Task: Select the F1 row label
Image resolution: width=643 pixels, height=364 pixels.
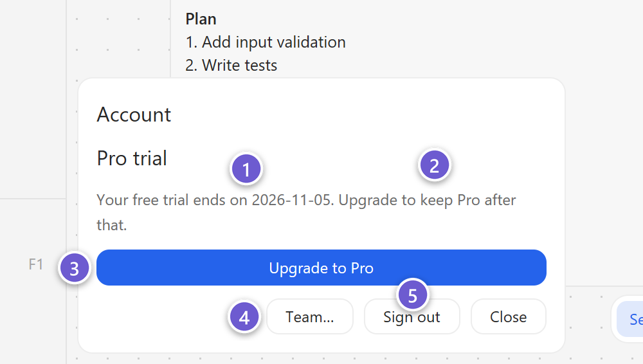Action: 35,264
